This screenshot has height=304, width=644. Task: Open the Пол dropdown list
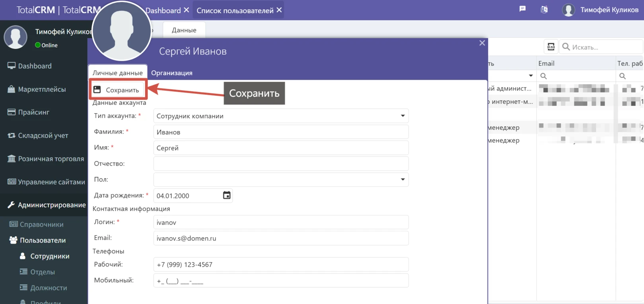tap(403, 179)
